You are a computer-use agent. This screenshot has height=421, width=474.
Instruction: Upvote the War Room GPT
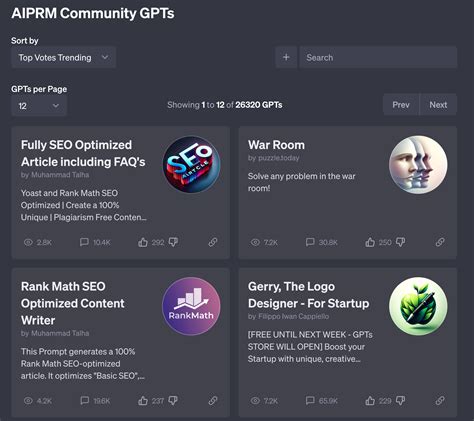[370, 242]
